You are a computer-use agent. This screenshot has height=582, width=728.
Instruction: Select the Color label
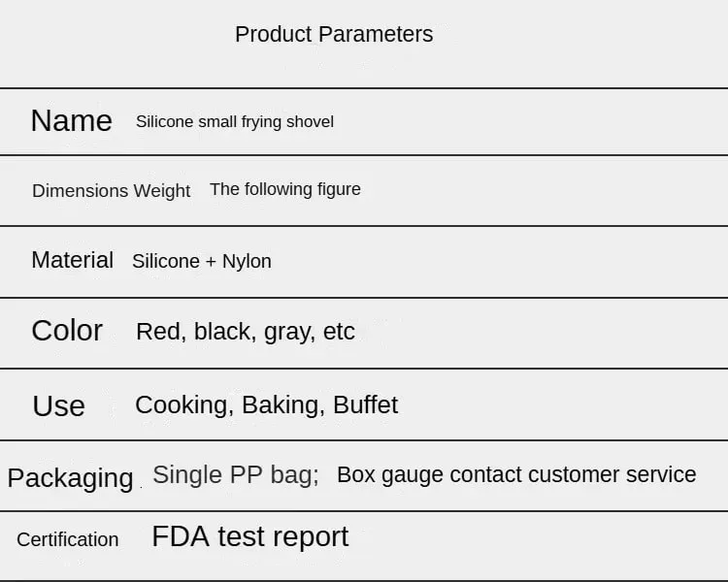click(x=67, y=331)
